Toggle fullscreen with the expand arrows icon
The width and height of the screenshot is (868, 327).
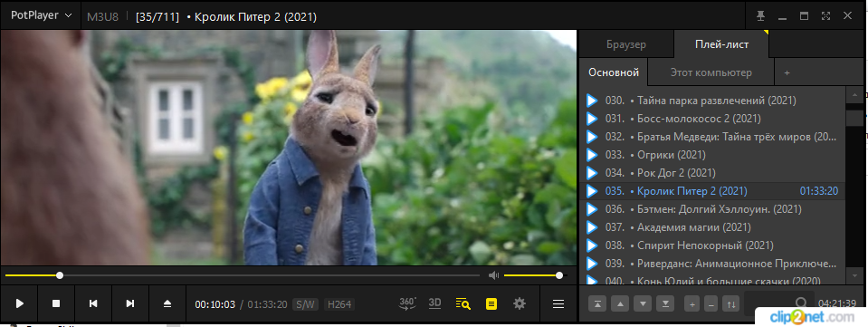(x=825, y=16)
